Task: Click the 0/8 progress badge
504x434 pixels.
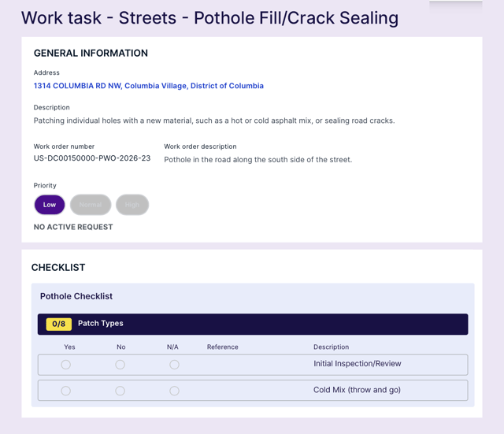Action: (58, 324)
